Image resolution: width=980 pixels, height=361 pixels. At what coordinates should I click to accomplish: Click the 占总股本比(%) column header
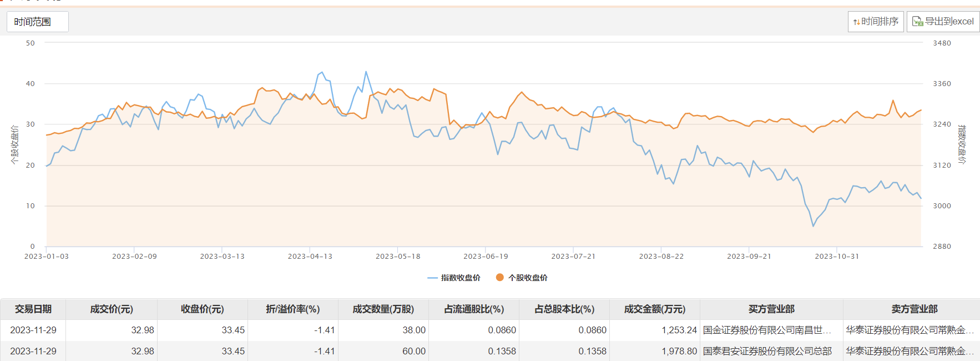[x=564, y=309]
